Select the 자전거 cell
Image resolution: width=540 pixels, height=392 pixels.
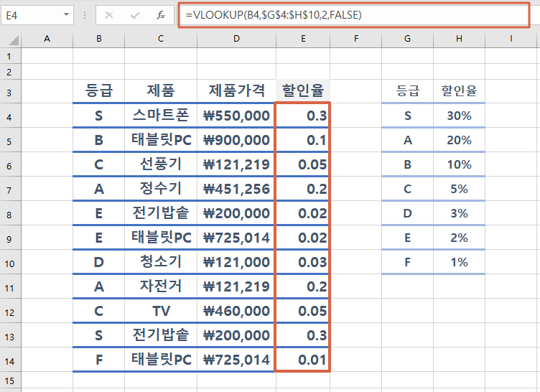coord(161,286)
